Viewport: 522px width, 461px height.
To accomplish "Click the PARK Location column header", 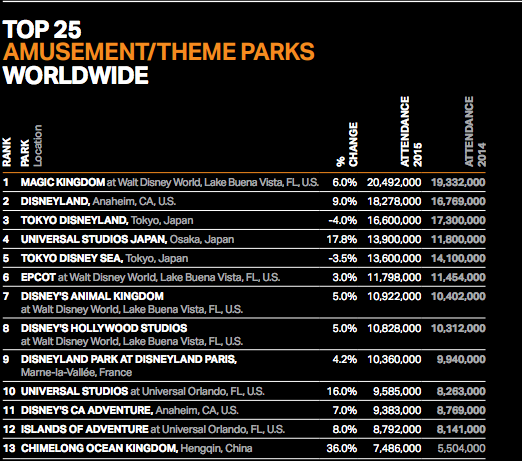I will click(31, 146).
